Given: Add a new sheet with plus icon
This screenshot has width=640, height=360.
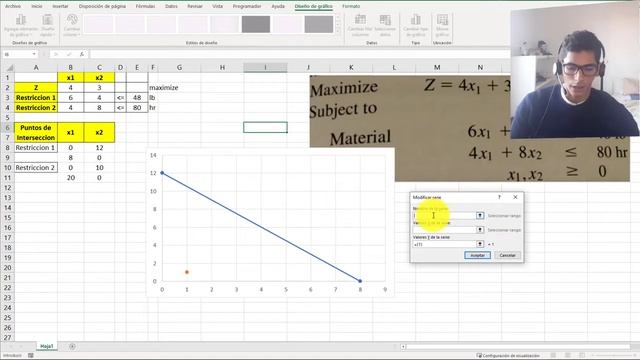Looking at the screenshot, I should click(x=72, y=346).
